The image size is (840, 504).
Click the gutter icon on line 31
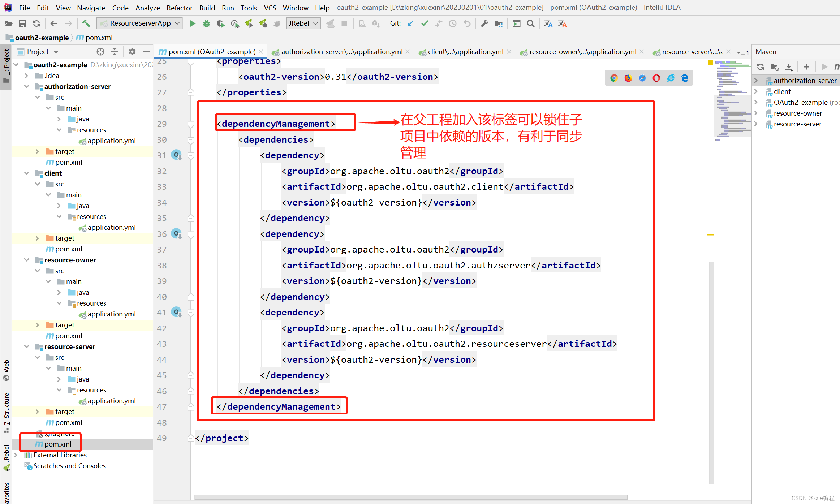176,155
